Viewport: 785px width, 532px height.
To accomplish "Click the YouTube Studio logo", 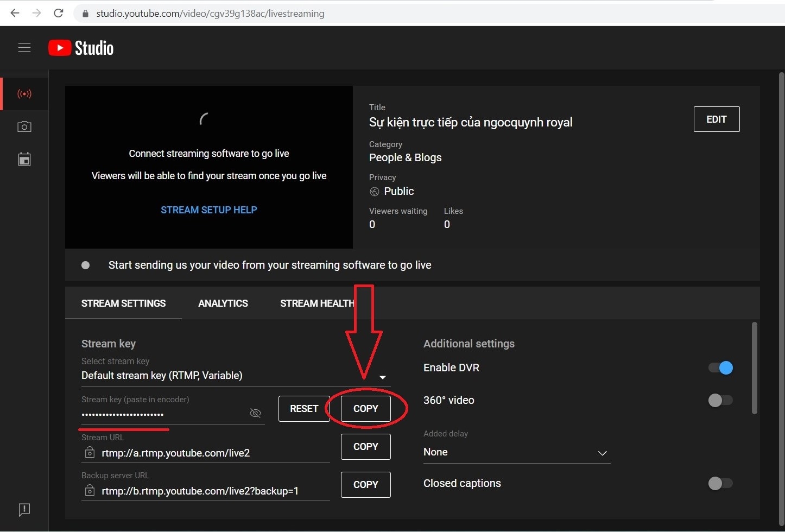I will click(81, 48).
